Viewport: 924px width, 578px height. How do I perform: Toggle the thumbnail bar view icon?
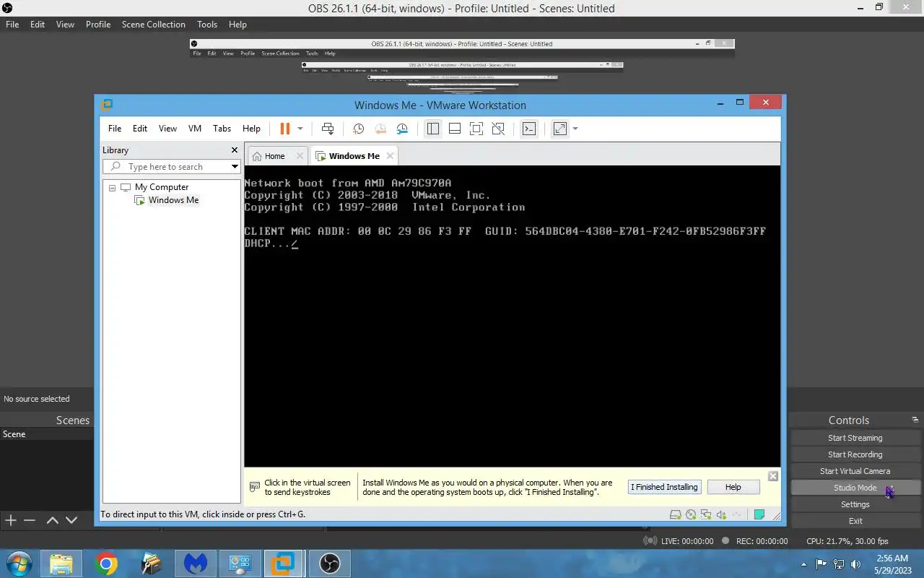pos(455,129)
